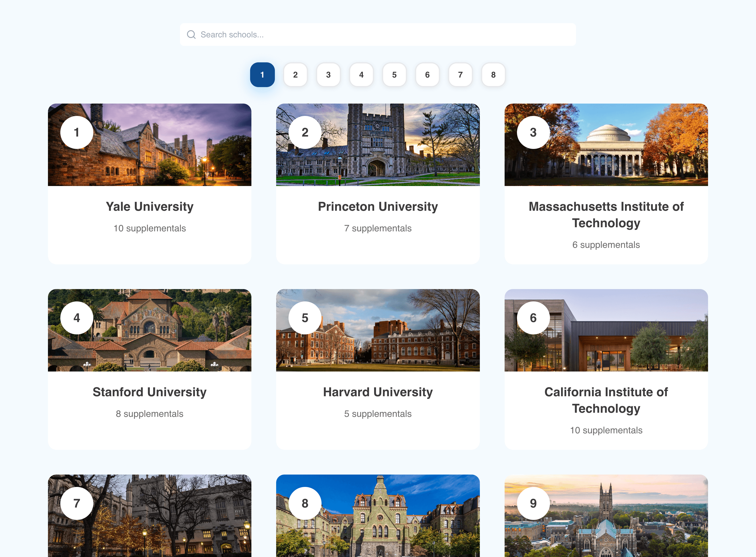The height and width of the screenshot is (557, 756).
Task: Go to page 6
Action: 428,74
